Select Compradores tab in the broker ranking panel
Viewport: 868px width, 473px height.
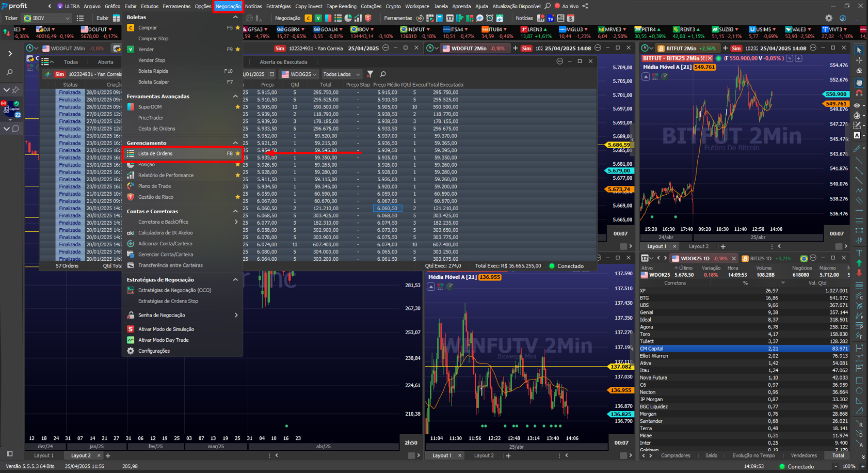(x=676, y=455)
